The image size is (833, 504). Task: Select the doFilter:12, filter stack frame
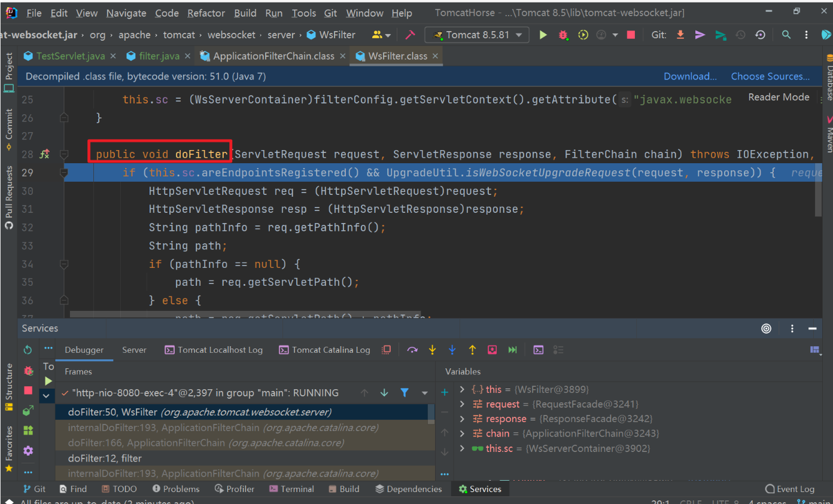tap(245, 458)
